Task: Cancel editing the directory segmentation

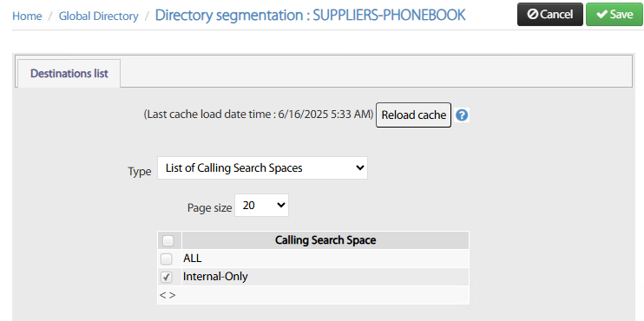Action: [x=550, y=15]
